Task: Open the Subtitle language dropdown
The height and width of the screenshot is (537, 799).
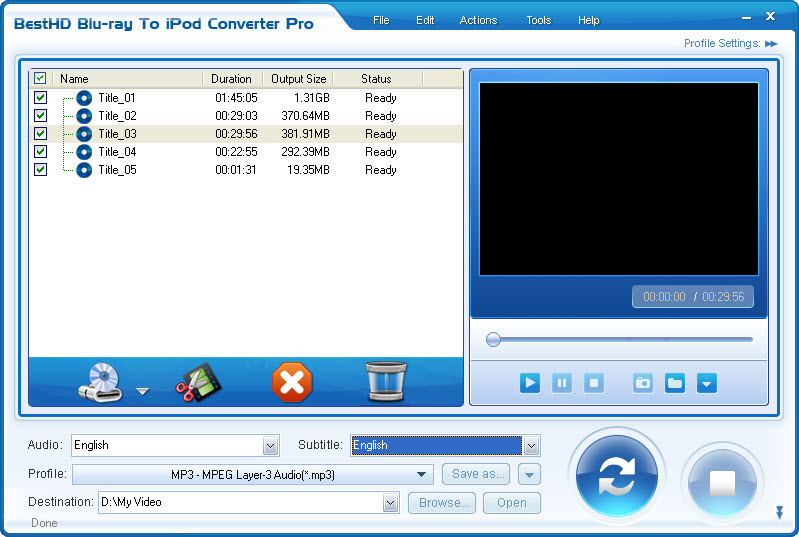Action: point(531,446)
